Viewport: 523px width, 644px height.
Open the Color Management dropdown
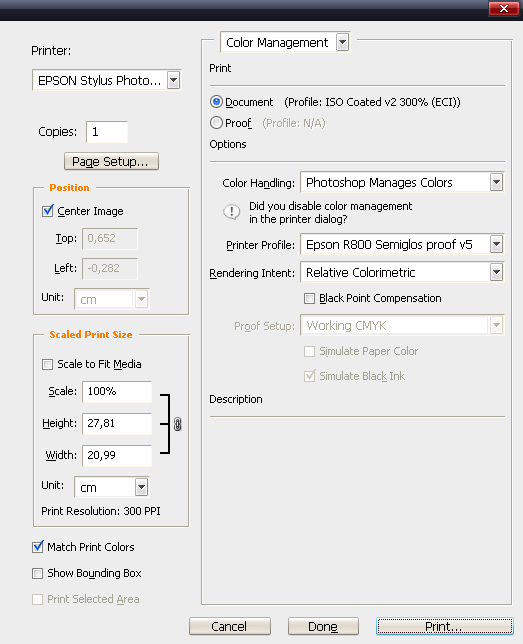point(285,42)
